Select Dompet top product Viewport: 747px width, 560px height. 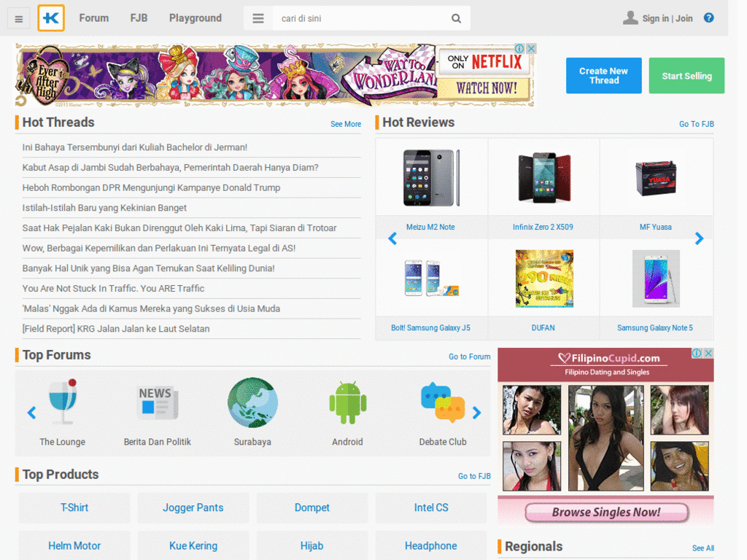pos(312,507)
